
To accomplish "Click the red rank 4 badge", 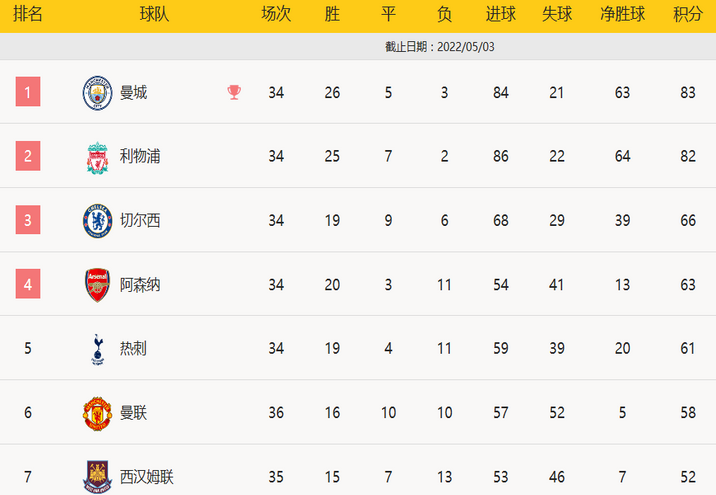I will click(28, 284).
